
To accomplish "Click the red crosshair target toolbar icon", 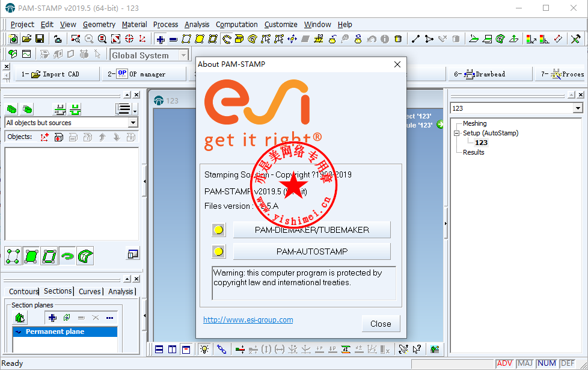I will click(129, 39).
